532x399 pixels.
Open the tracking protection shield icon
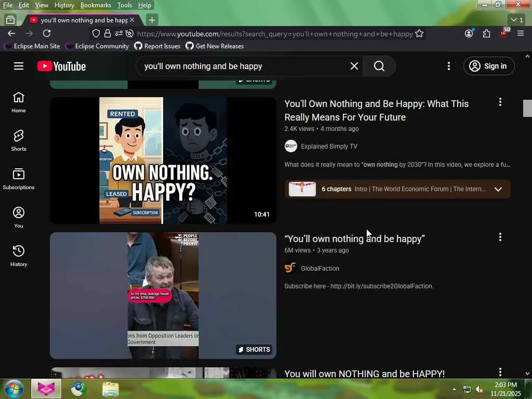click(x=96, y=33)
